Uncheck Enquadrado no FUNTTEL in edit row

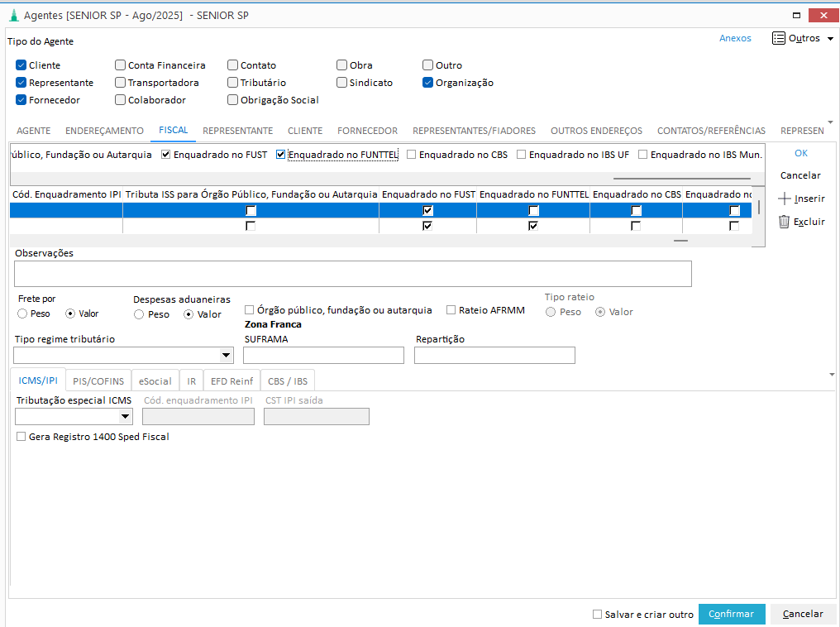click(x=280, y=155)
